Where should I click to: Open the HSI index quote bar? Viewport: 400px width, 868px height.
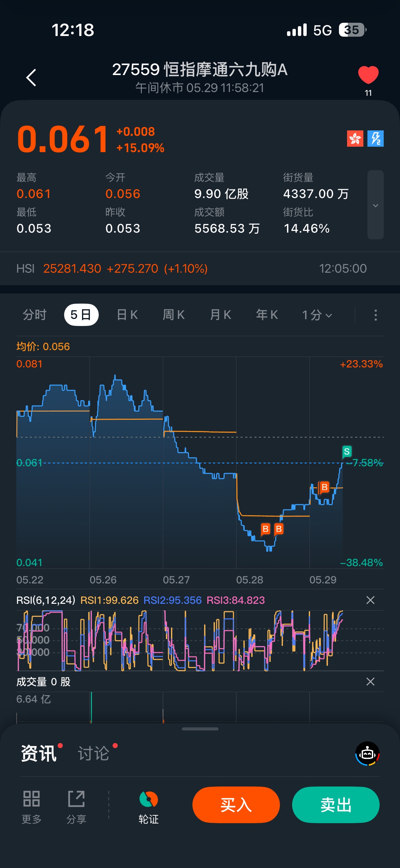tap(200, 269)
